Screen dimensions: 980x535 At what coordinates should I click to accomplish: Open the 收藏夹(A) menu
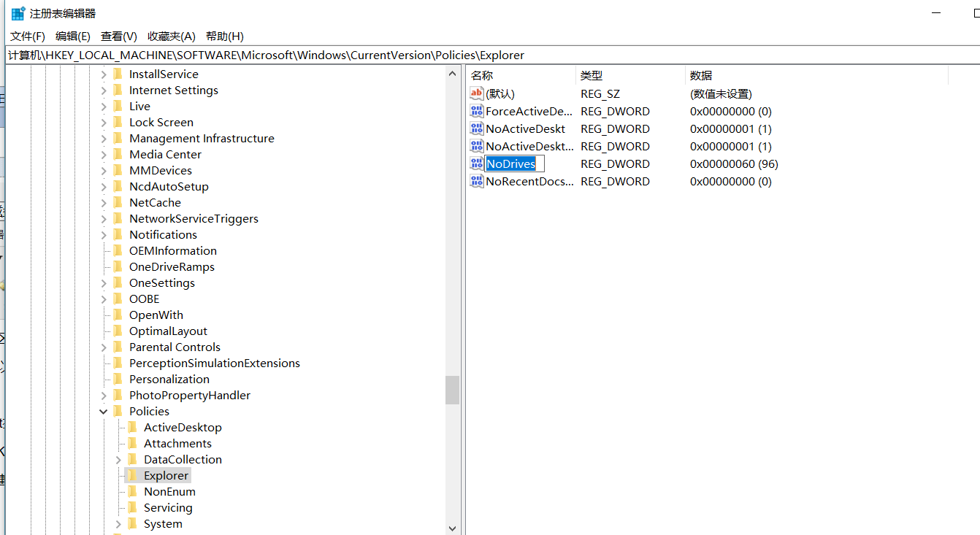pyautogui.click(x=171, y=36)
